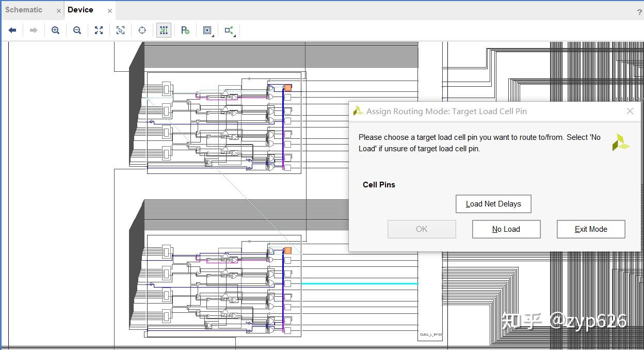Viewport: 644px width, 350px height.
Task: Click the Zoom Fit icon
Action: (x=99, y=30)
